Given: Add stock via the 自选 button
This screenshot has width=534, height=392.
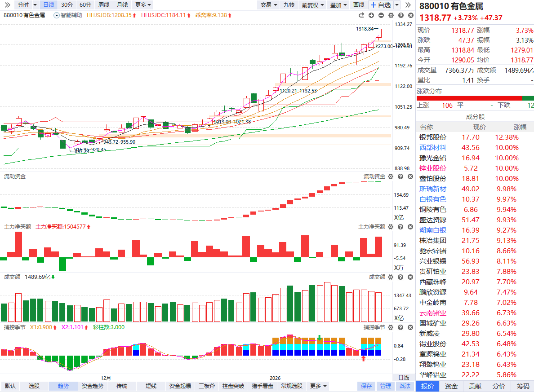Looking at the screenshot, I should [x=380, y=5].
